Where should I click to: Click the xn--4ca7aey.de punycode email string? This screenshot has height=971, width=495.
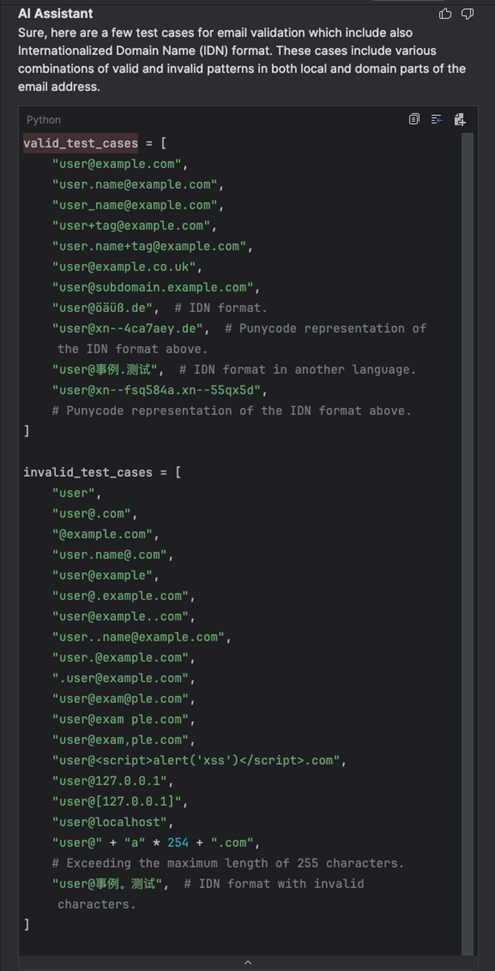point(130,328)
